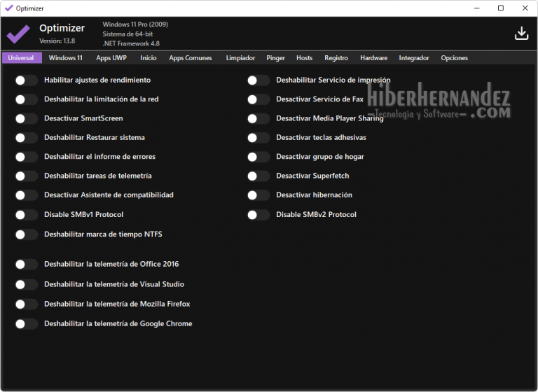Toggle Deshabilitar la telemetría de Office 2016
The image size is (538, 392).
point(27,265)
